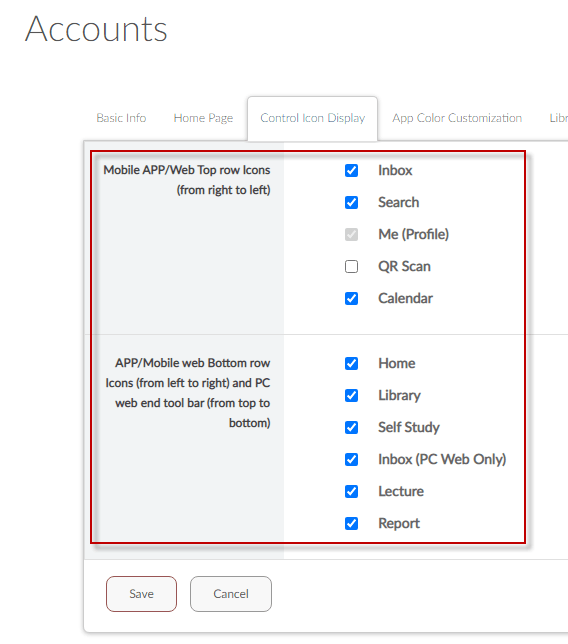
Task: Click the Calendar label text
Action: click(x=405, y=299)
